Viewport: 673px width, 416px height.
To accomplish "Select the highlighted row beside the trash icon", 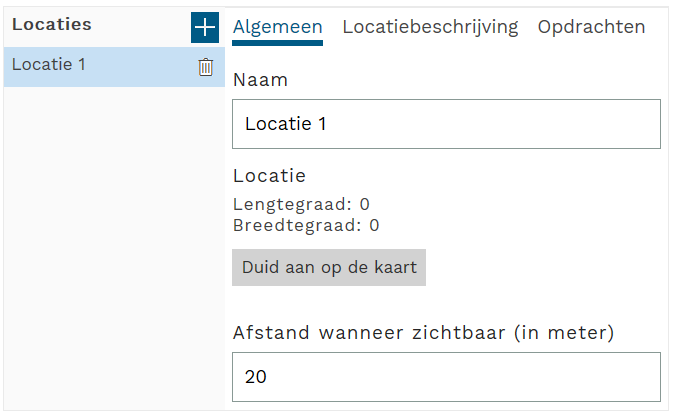I will click(114, 67).
